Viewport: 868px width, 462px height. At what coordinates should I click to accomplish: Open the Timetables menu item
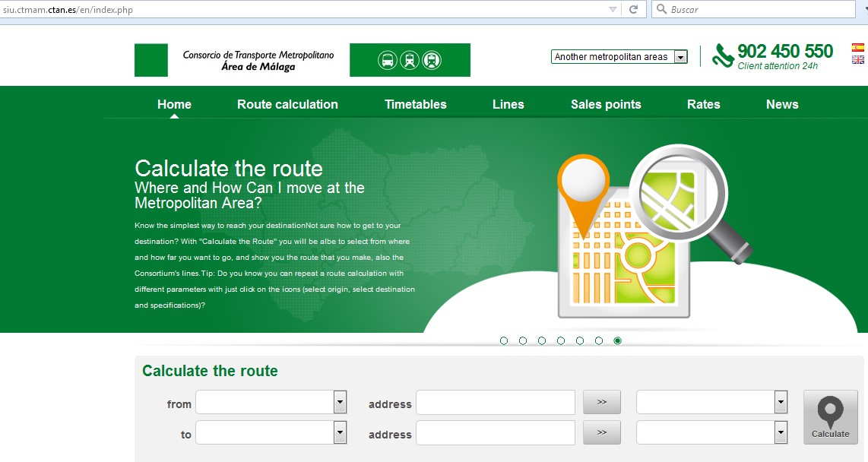(415, 105)
